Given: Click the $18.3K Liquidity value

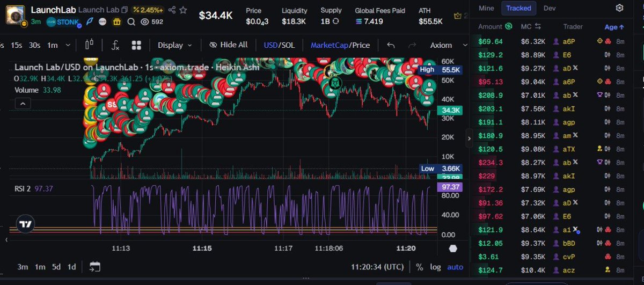Looking at the screenshot, I should (x=294, y=21).
